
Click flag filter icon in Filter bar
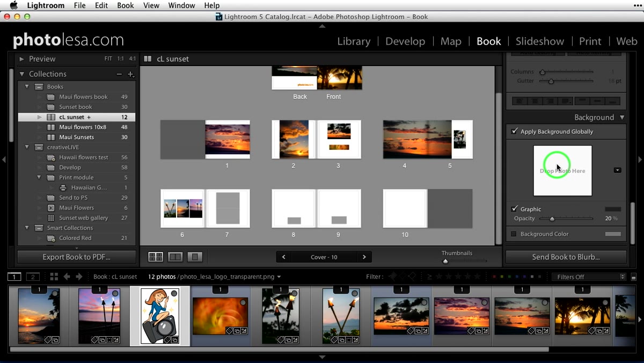coord(392,277)
